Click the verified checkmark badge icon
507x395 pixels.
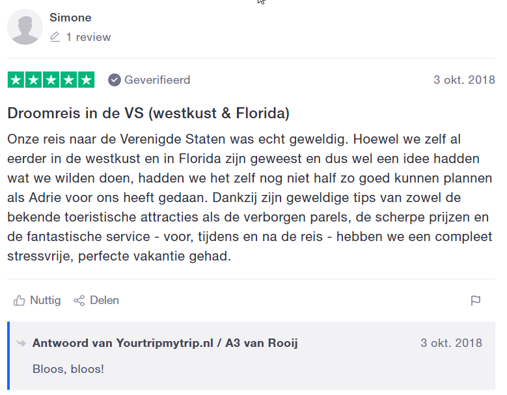[114, 80]
